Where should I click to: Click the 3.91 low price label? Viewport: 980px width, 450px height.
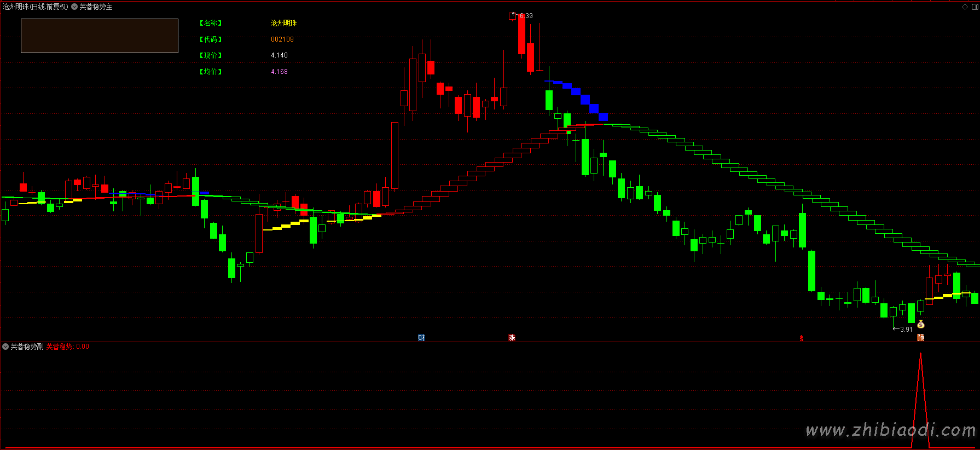click(906, 330)
